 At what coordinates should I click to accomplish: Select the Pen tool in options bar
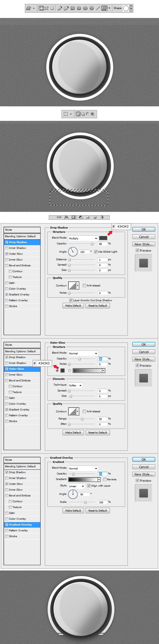60,8
